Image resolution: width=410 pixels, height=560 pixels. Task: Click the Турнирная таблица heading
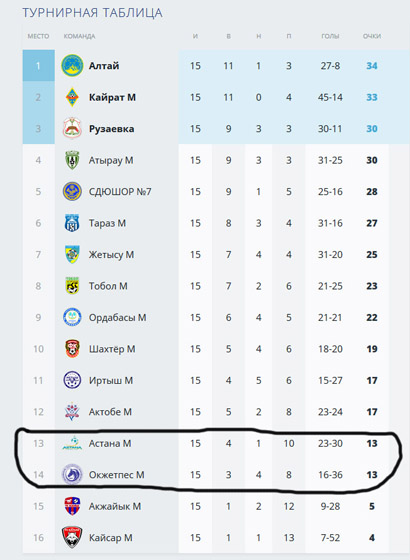point(92,13)
